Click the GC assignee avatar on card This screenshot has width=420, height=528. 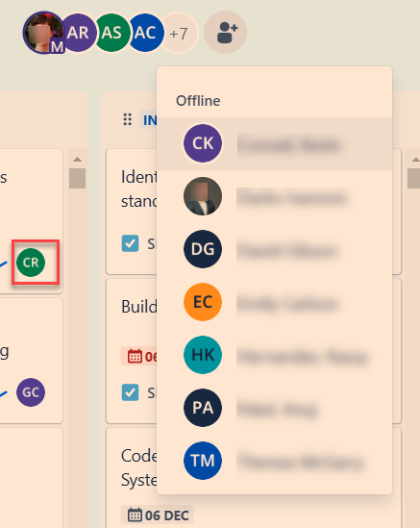[31, 392]
